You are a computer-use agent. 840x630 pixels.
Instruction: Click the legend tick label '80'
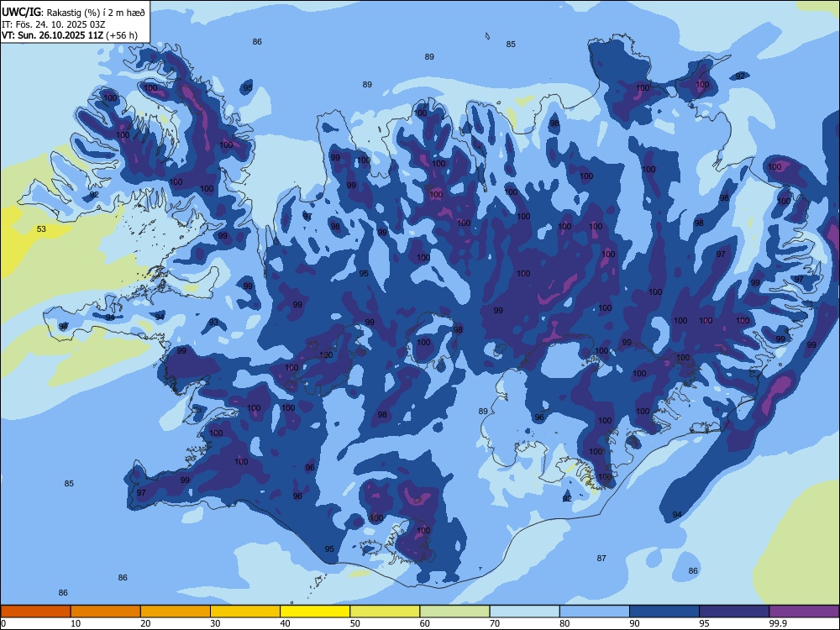(x=565, y=623)
